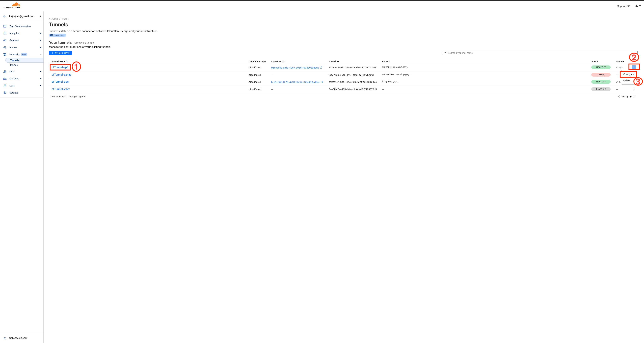Open the Support dropdown

tap(623, 6)
